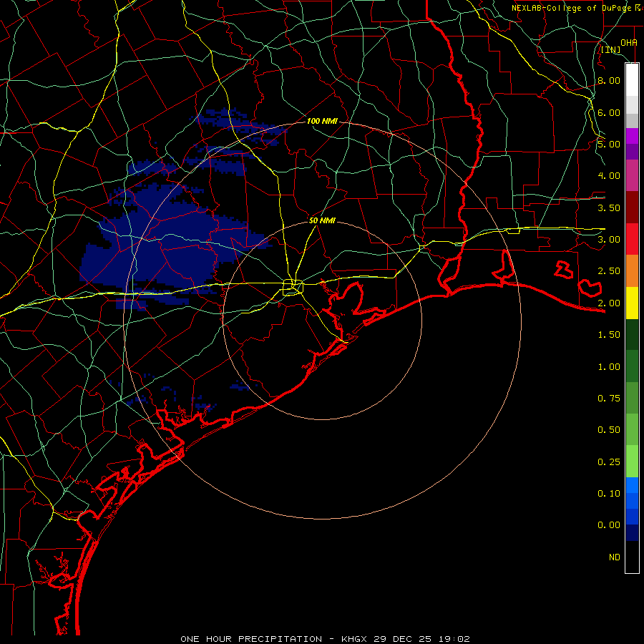Pick the orange legend swatch

point(632,271)
